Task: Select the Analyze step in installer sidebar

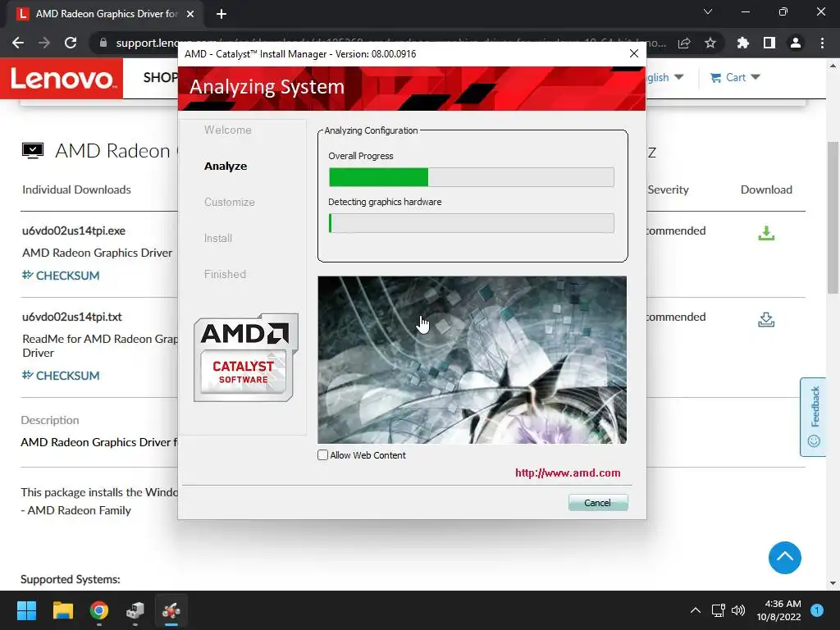Action: [x=226, y=166]
